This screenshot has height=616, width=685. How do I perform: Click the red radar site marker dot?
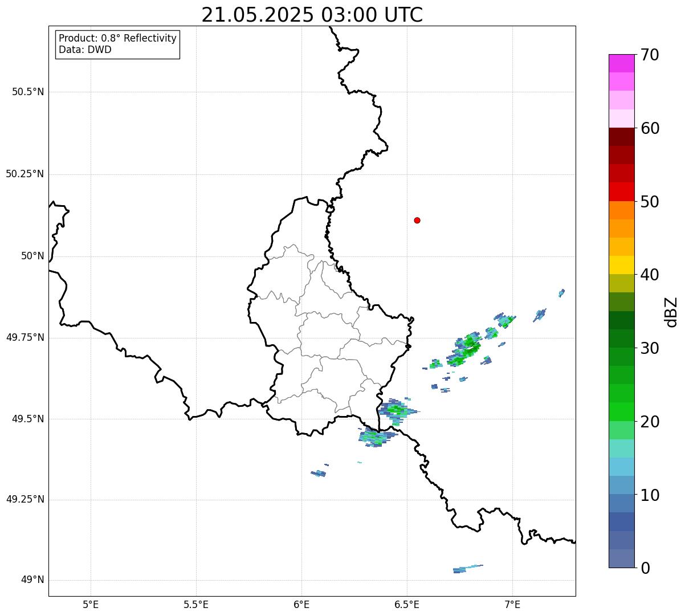pos(417,220)
